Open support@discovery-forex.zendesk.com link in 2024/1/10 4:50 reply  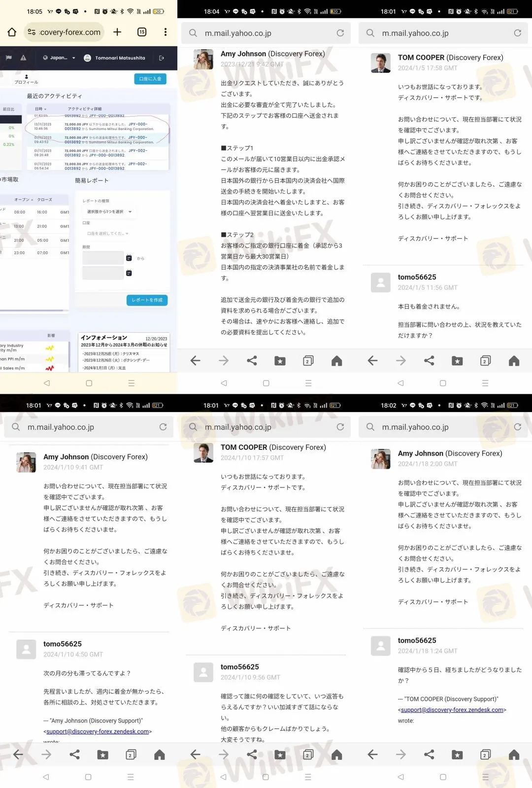tap(98, 731)
